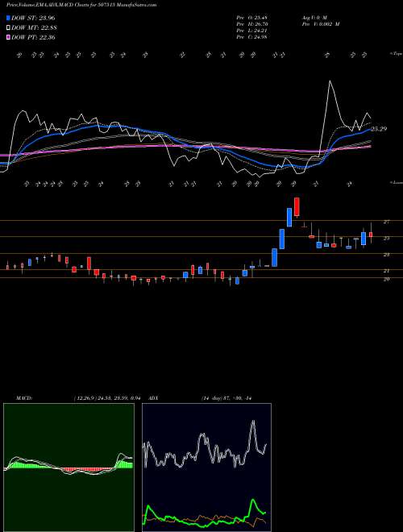Click the green MACD histogram panel
The height and width of the screenshot is (532, 403).
(x=69, y=468)
